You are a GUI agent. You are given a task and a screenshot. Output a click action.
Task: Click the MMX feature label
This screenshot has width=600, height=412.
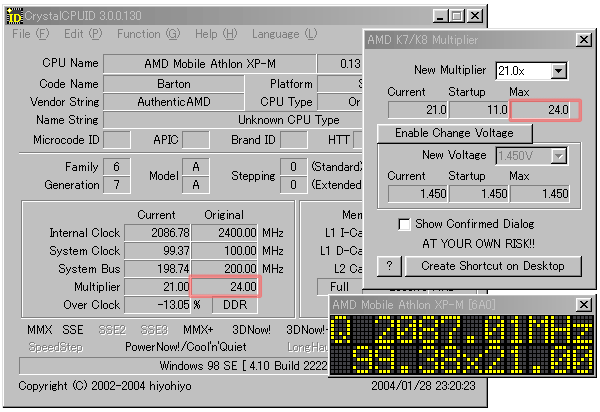pos(39,330)
